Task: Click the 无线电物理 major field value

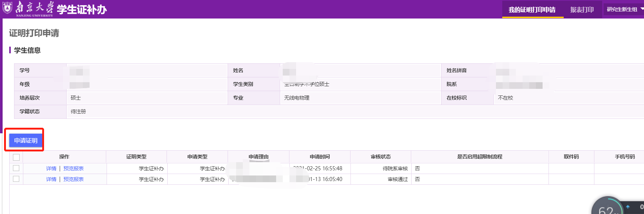Action: coord(297,98)
